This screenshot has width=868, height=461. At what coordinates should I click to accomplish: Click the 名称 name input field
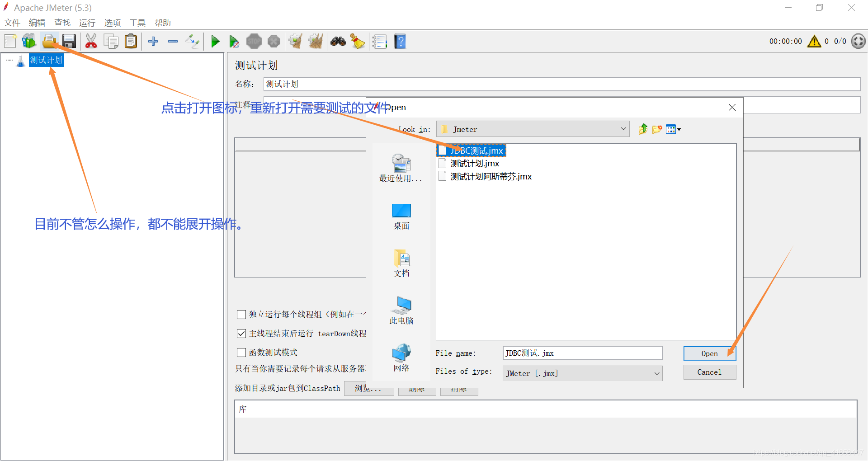(x=561, y=84)
